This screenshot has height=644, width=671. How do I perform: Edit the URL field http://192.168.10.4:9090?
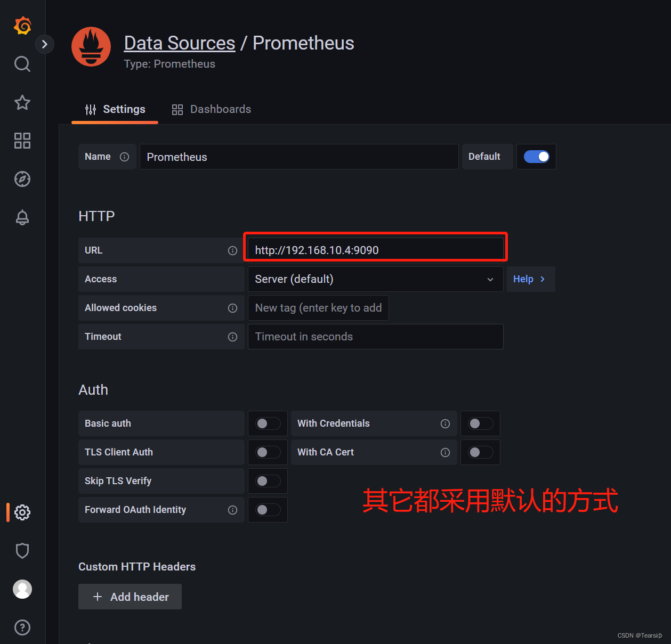pos(376,250)
